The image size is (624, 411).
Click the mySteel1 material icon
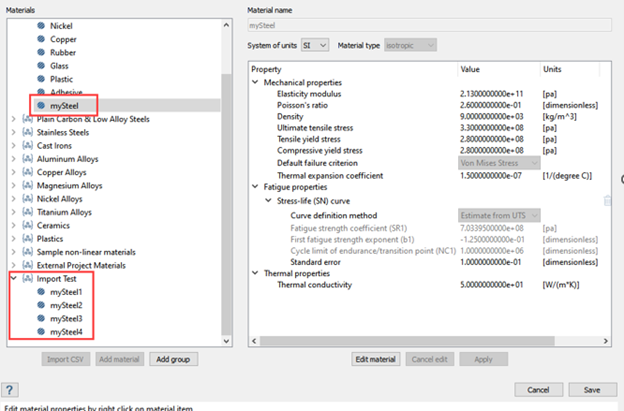[41, 292]
